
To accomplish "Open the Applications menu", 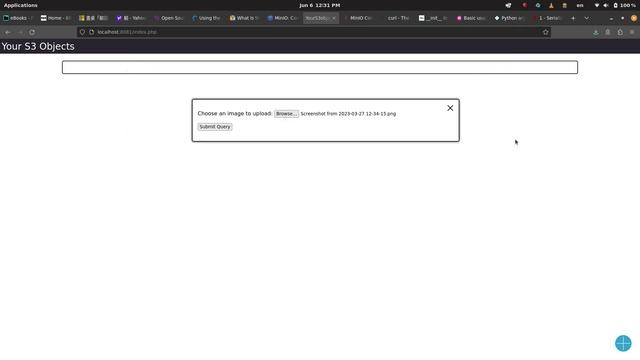I will (x=20, y=5).
